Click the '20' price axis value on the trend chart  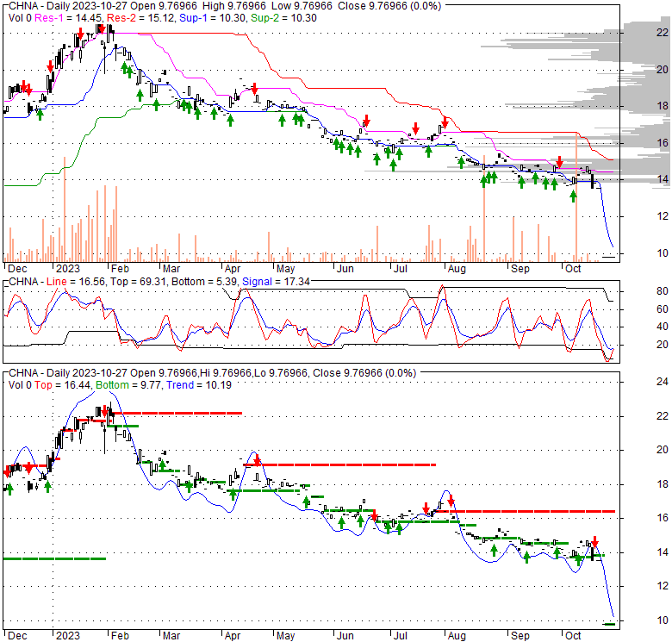[x=663, y=450]
